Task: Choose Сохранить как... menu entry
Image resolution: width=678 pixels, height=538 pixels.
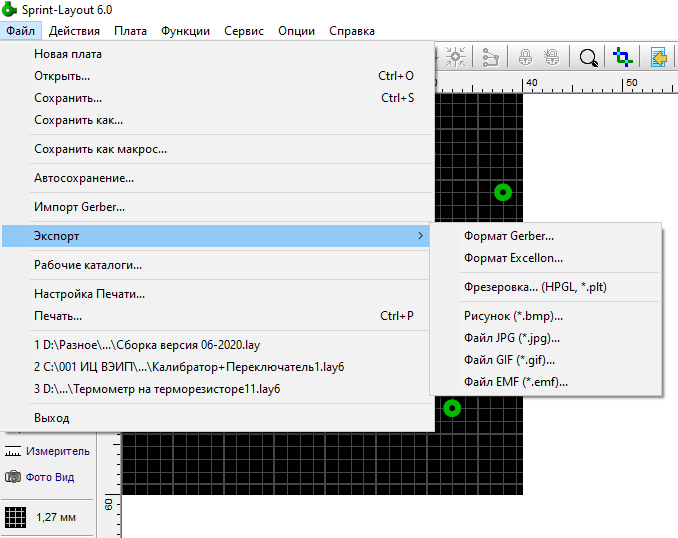Action: point(218,120)
